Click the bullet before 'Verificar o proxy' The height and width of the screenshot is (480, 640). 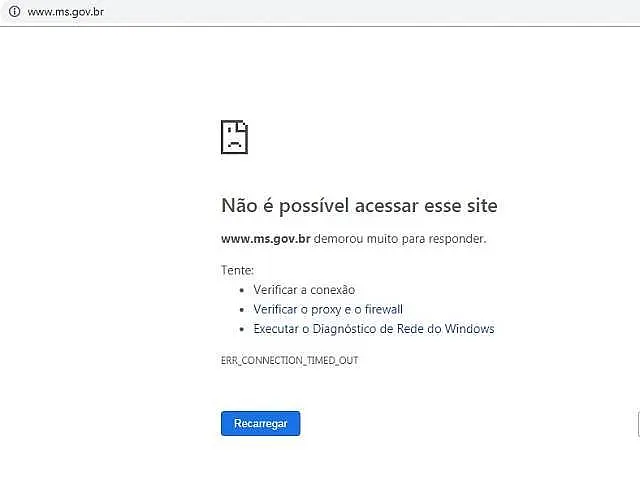coord(242,310)
